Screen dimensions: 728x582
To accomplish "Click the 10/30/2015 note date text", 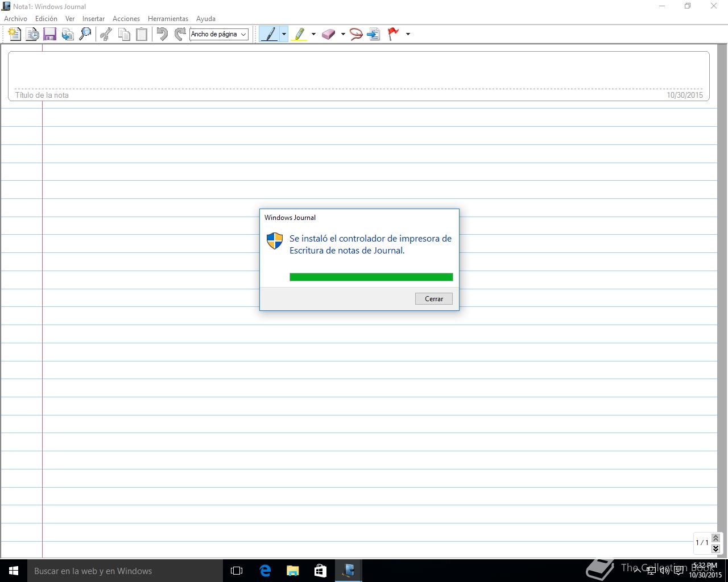I will pos(685,95).
